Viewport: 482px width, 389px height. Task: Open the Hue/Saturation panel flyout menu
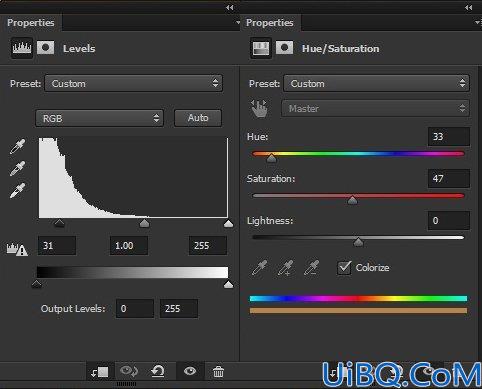(x=478, y=23)
